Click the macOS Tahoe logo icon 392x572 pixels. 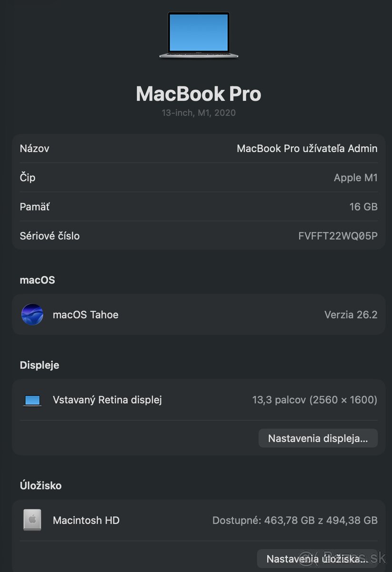click(x=32, y=315)
